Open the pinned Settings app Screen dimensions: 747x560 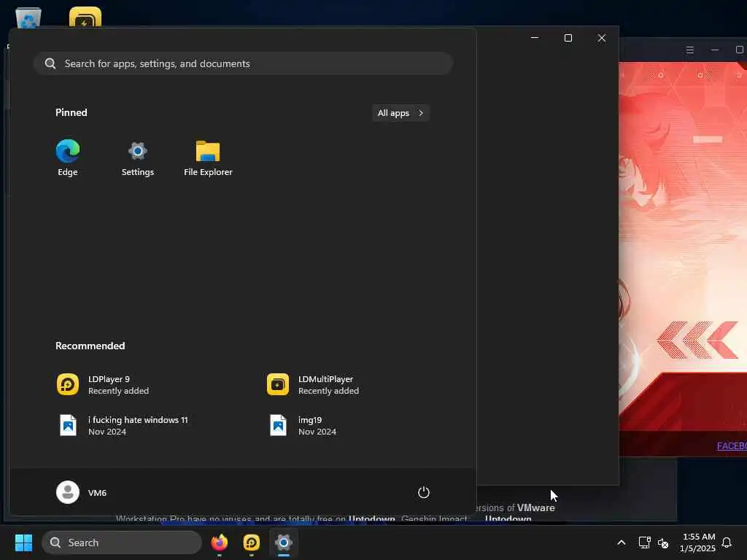click(x=138, y=158)
